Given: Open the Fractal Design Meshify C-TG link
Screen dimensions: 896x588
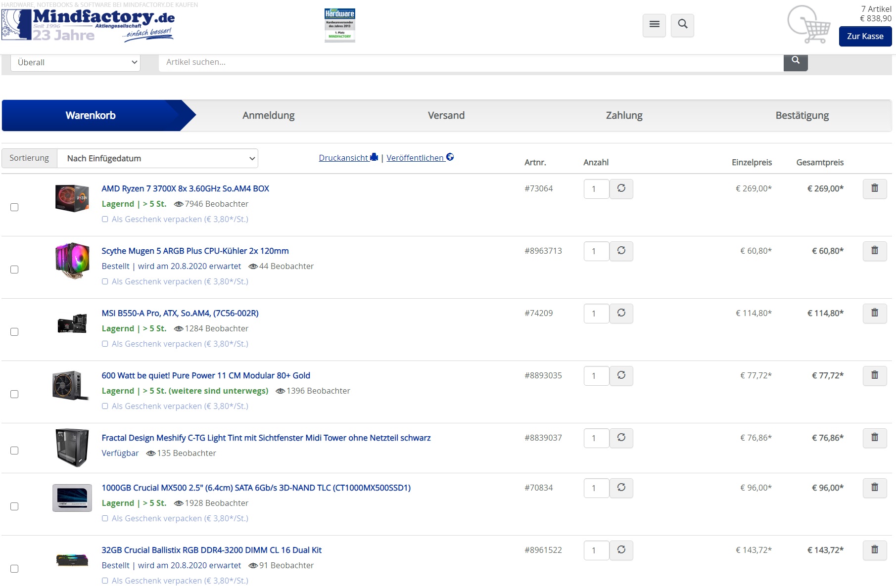Looking at the screenshot, I should click(266, 438).
